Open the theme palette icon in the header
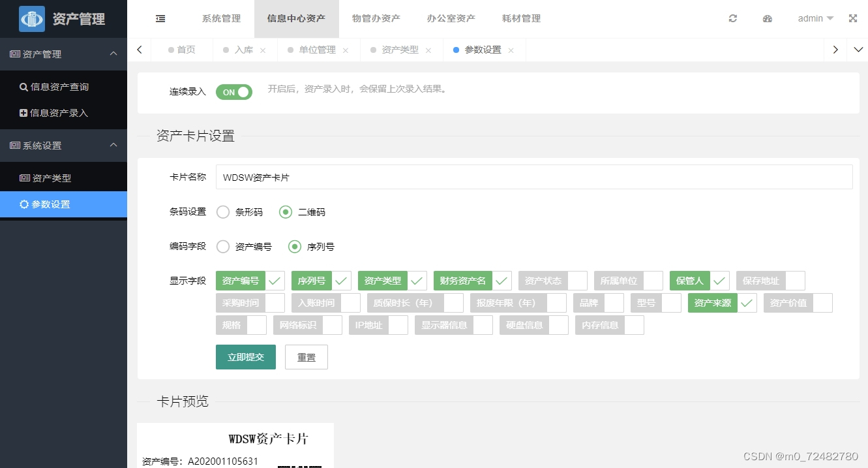868x468 pixels. [768, 19]
